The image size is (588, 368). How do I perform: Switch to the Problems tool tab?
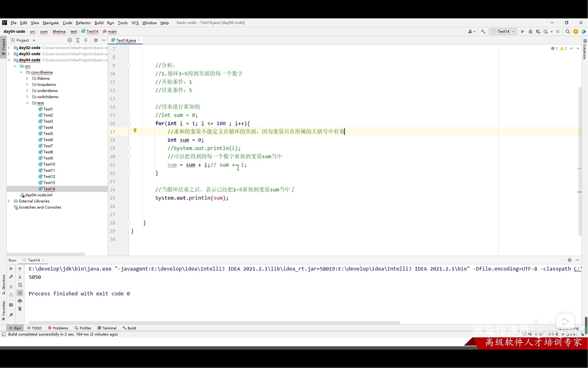[58, 328]
